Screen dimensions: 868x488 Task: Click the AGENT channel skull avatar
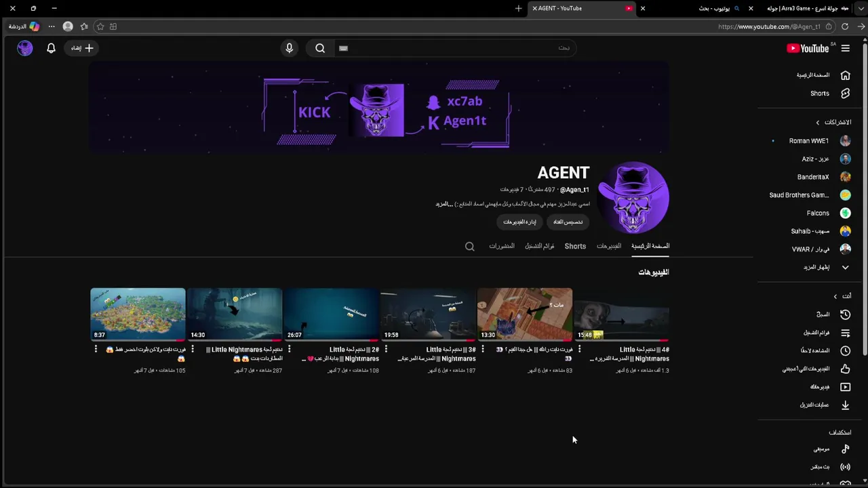(x=634, y=198)
